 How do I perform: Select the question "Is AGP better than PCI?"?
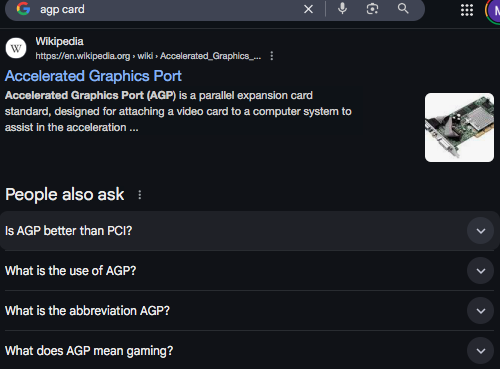(69, 231)
